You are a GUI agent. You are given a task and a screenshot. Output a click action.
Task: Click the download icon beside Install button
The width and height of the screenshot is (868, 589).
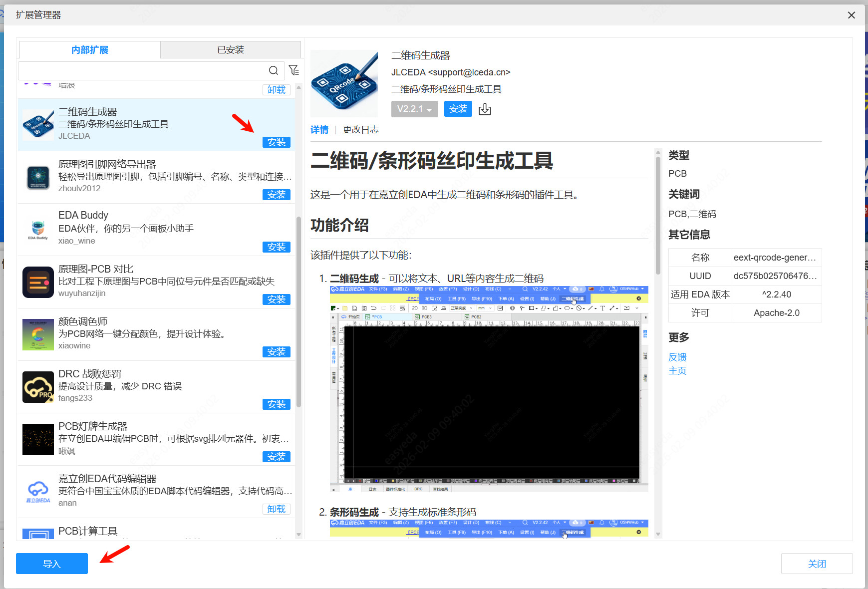[485, 109]
